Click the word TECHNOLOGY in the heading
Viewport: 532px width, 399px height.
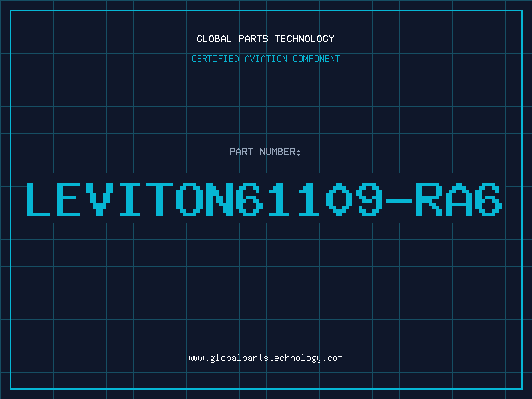click(x=305, y=39)
